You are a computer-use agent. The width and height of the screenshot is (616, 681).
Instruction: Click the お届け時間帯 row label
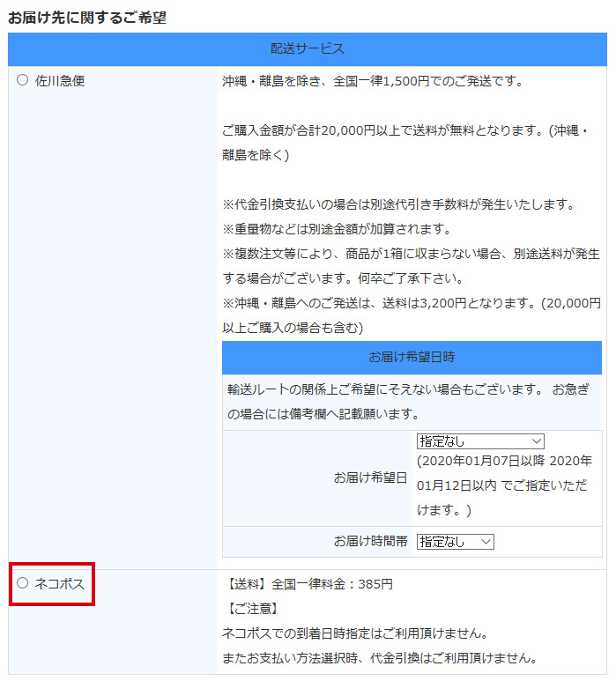370,542
